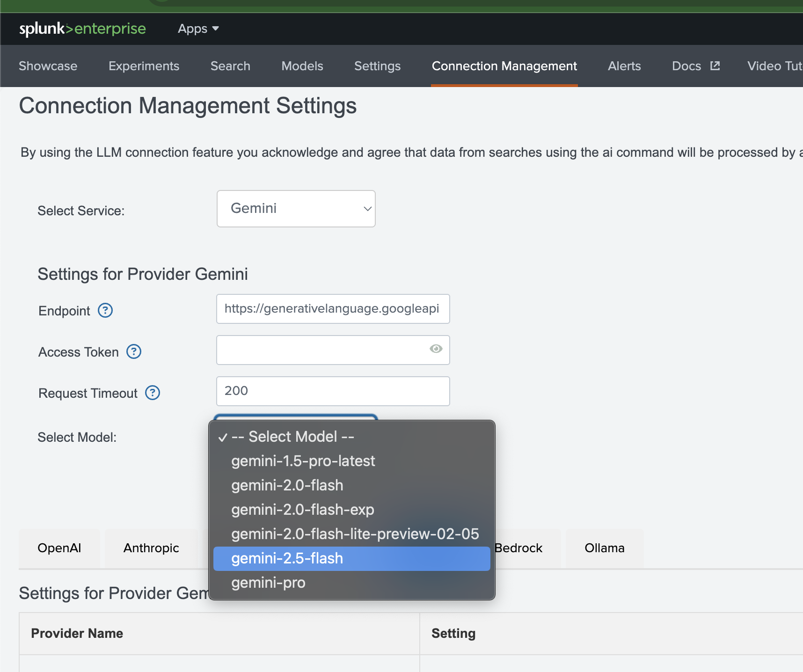803x672 pixels.
Task: Select gemini-pro from the model list
Action: tap(268, 583)
